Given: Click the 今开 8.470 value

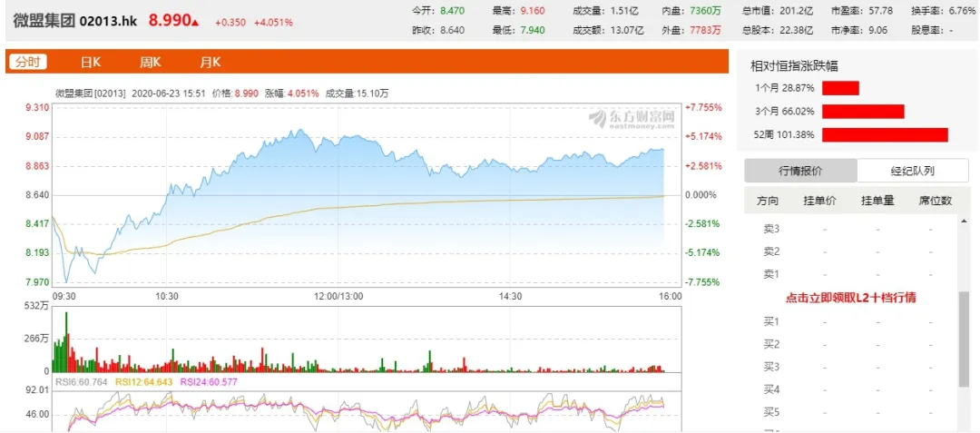Looking at the screenshot, I should pyautogui.click(x=452, y=11).
